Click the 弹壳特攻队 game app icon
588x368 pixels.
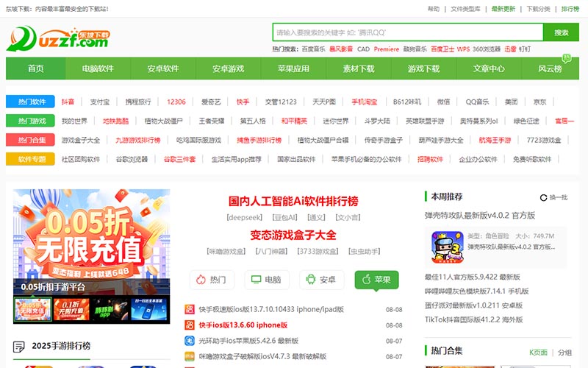pos(448,247)
